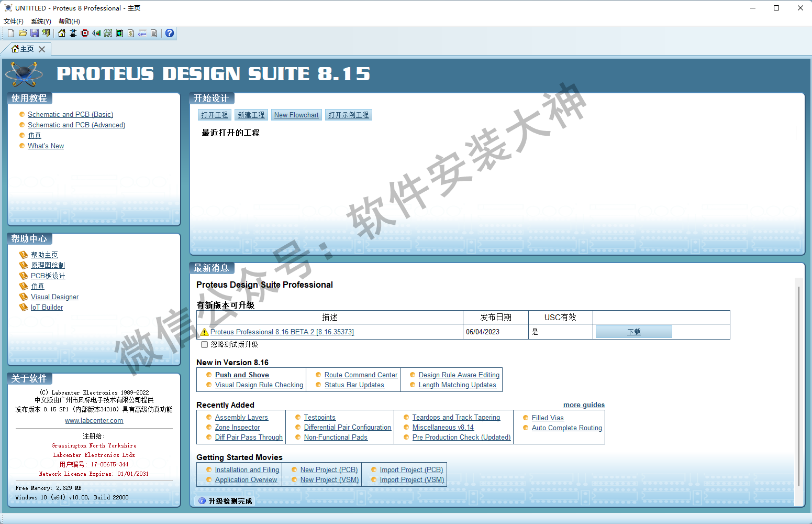Click the more guides link
Image resolution: width=812 pixels, height=524 pixels.
[x=584, y=405]
